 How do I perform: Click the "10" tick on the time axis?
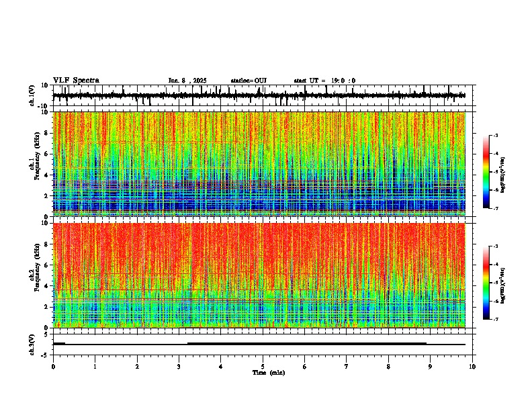coord(472,367)
